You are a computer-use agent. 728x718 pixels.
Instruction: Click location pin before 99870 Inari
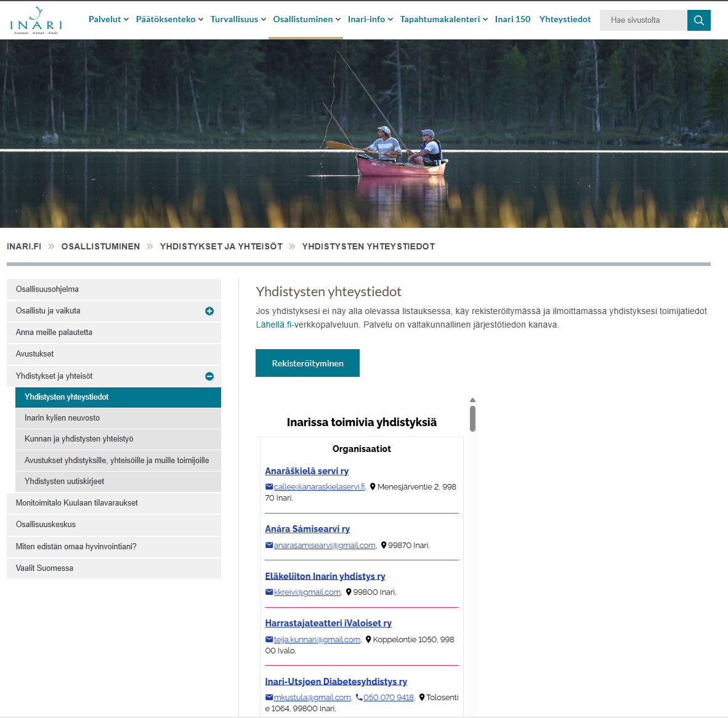point(384,546)
